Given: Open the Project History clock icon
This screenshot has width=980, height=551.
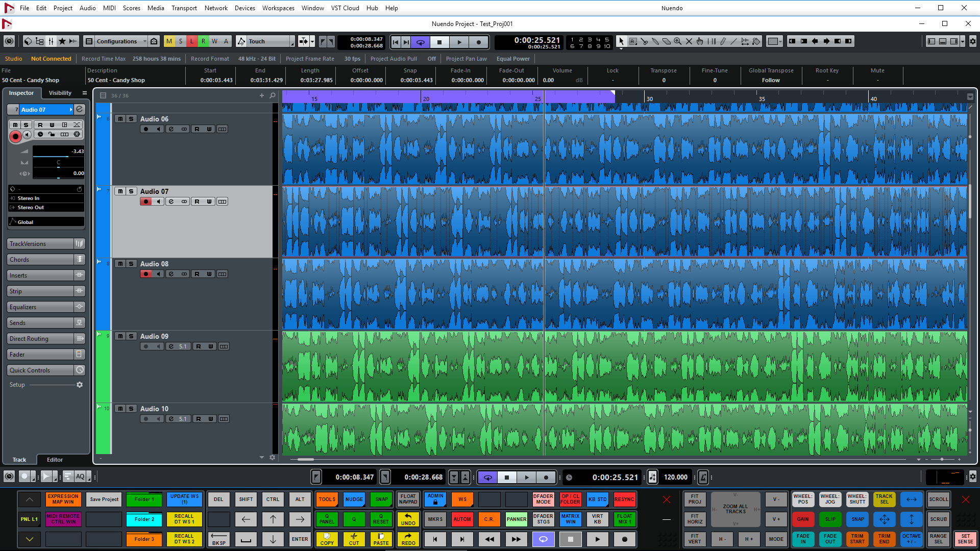Looking at the screenshot, I should (9, 41).
